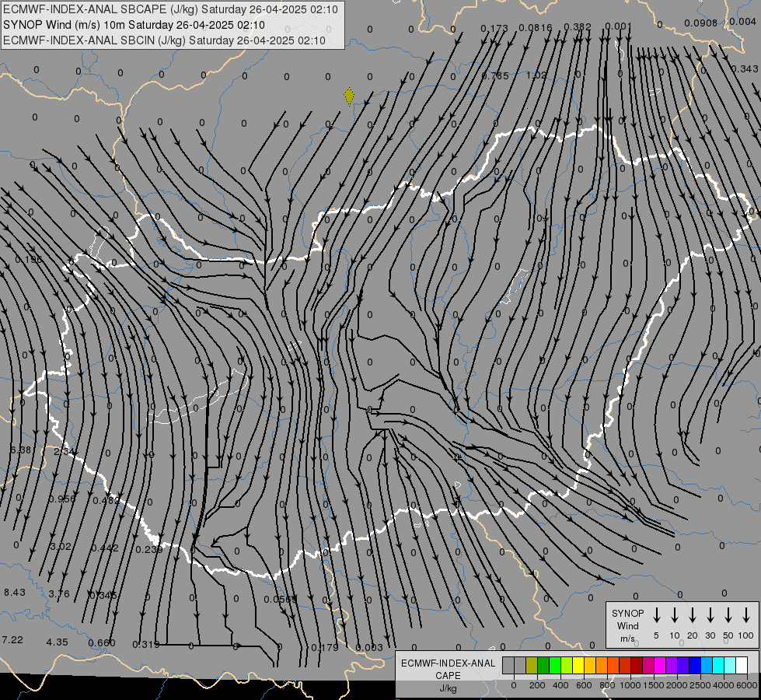Click the grid value 8.43
Viewport: 761px width, 700px height.
15,592
